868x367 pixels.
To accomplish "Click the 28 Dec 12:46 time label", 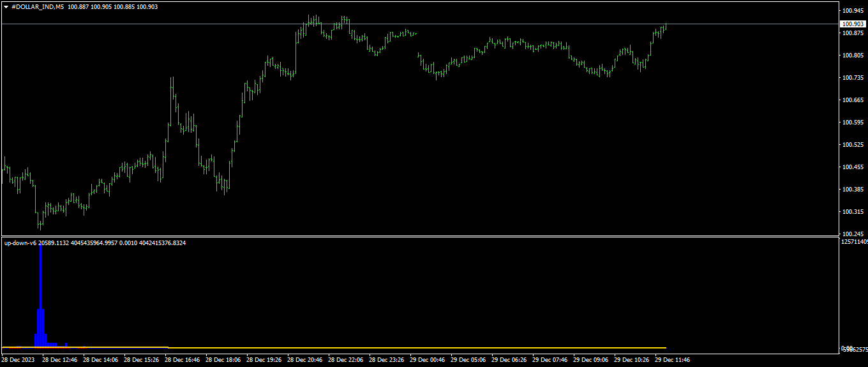I will tap(59, 360).
